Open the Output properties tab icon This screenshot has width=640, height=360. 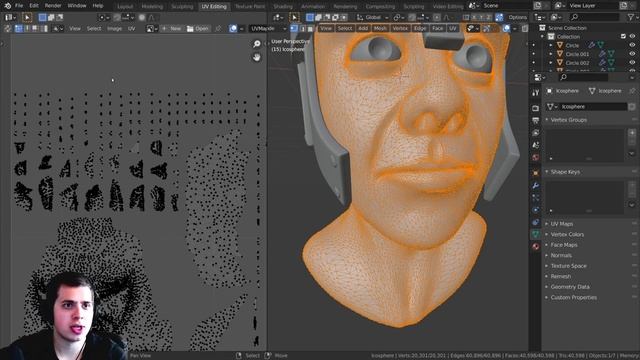pyautogui.click(x=536, y=120)
